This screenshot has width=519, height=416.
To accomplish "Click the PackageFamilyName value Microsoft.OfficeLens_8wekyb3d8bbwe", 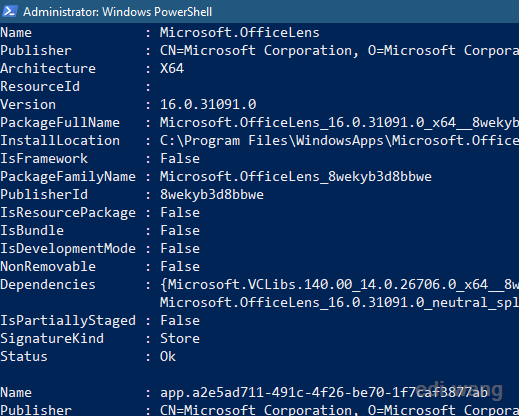I will [296, 176].
